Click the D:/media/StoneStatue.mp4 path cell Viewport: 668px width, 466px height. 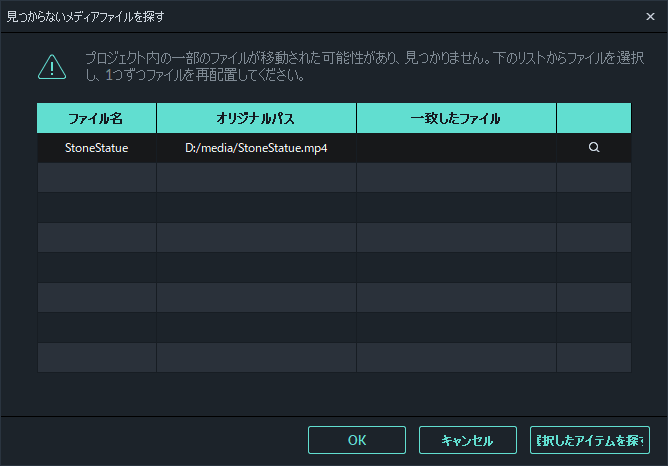click(256, 148)
